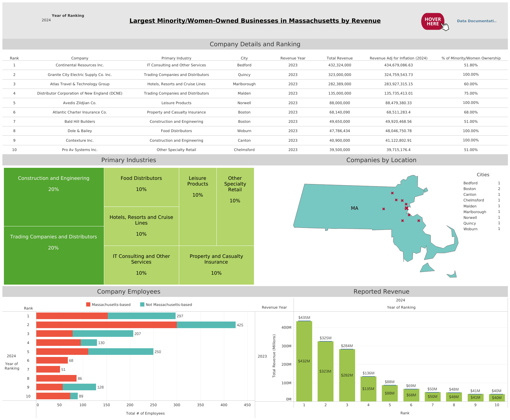Viewport: 510px width, 420px height.
Task: Click the $432M revenue bar for rank 1
Action: pyautogui.click(x=304, y=361)
